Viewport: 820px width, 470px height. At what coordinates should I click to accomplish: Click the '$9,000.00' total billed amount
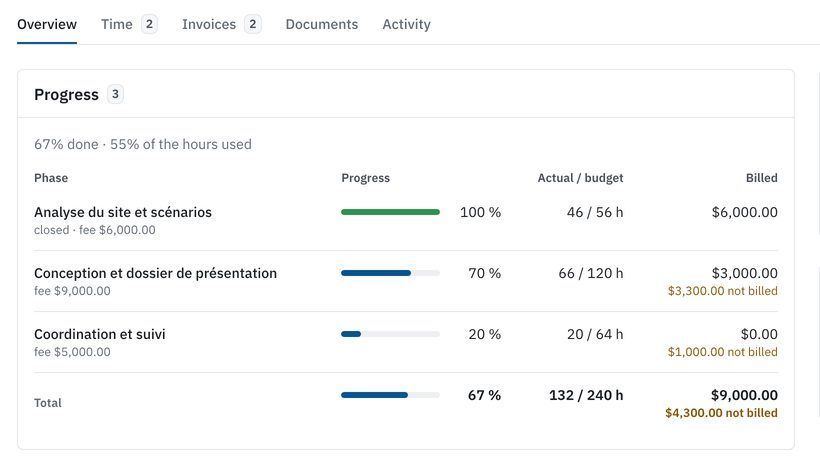coord(744,395)
